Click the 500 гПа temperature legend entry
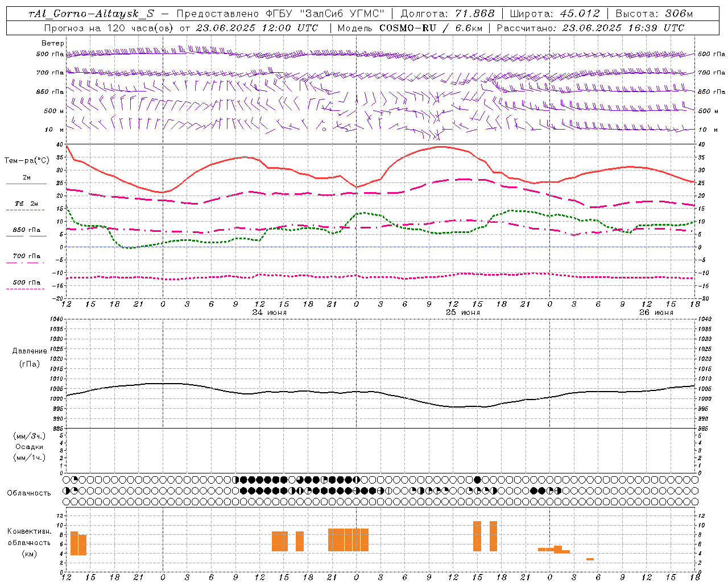The height and width of the screenshot is (582, 728). pyautogui.click(x=27, y=282)
